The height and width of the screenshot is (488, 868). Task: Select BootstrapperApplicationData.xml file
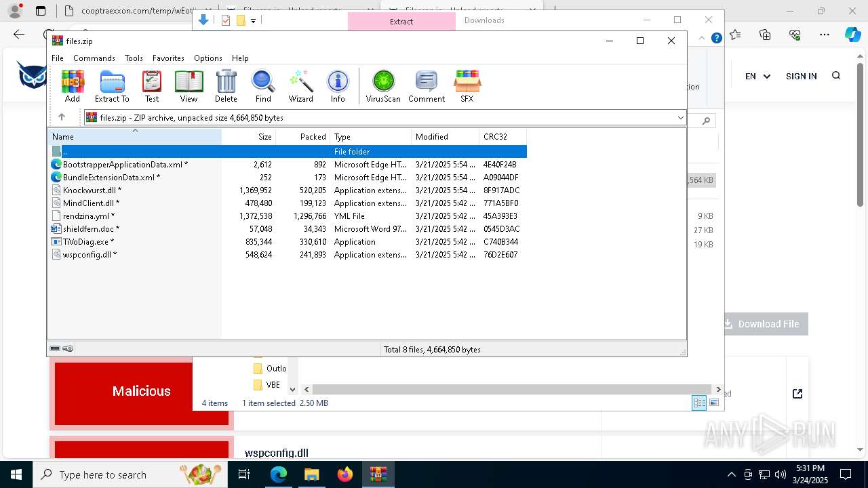[x=288, y=164]
